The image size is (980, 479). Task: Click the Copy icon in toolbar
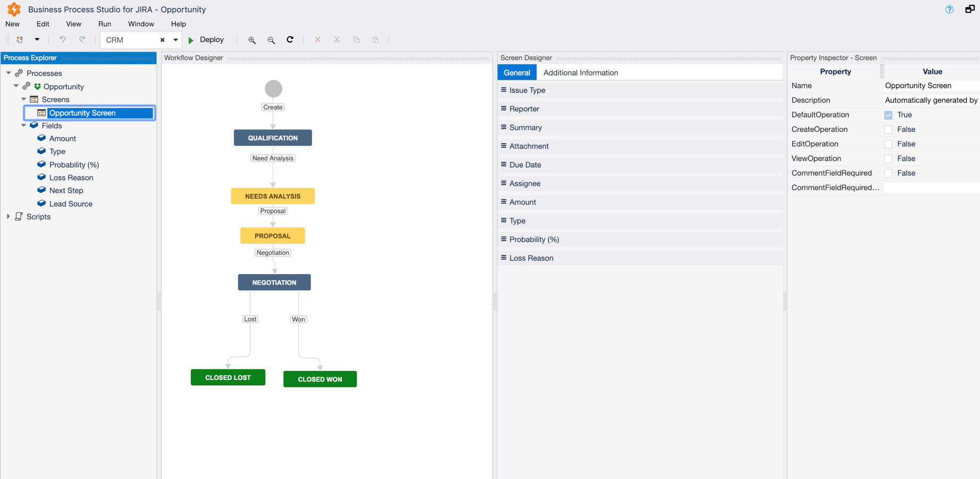click(x=356, y=39)
